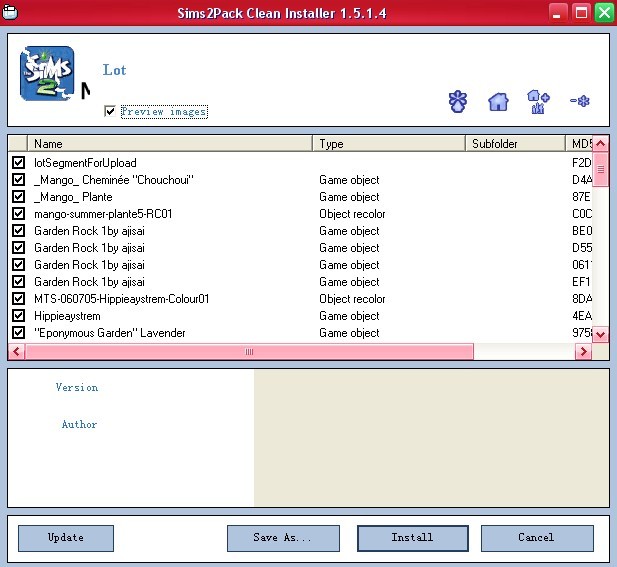Sort list by Type column header
Screen dimensions: 617x567
point(389,144)
